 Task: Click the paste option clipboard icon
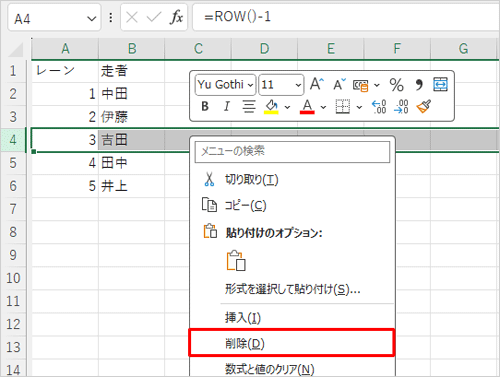point(236,260)
